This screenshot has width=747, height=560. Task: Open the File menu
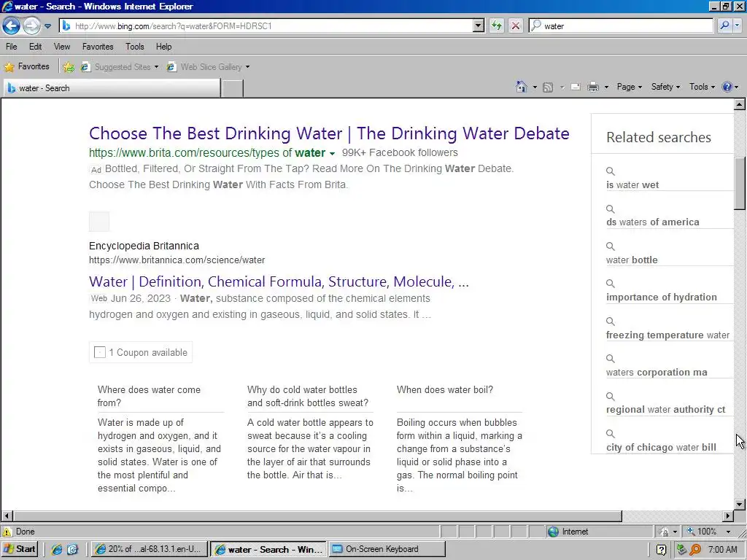click(12, 47)
